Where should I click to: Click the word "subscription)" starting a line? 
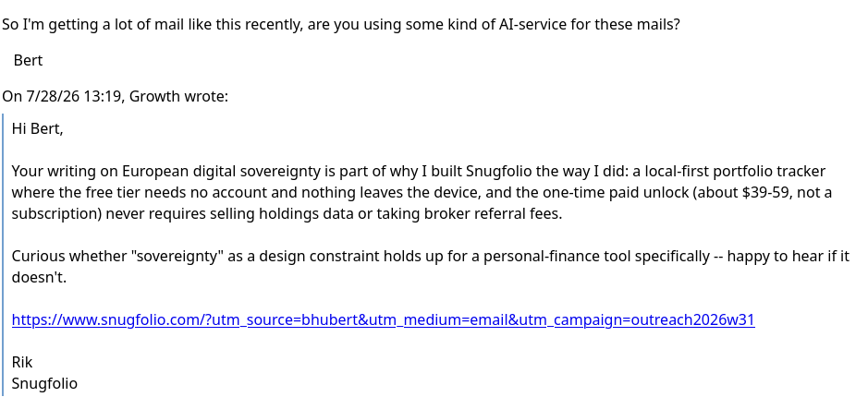[x=55, y=214]
